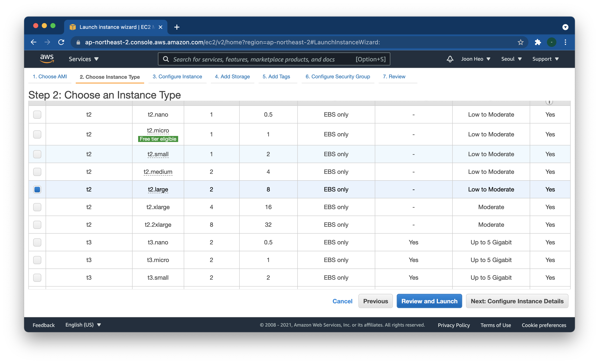Image resolution: width=599 pixels, height=364 pixels.
Task: Expand the Services dropdown menu
Action: point(83,59)
